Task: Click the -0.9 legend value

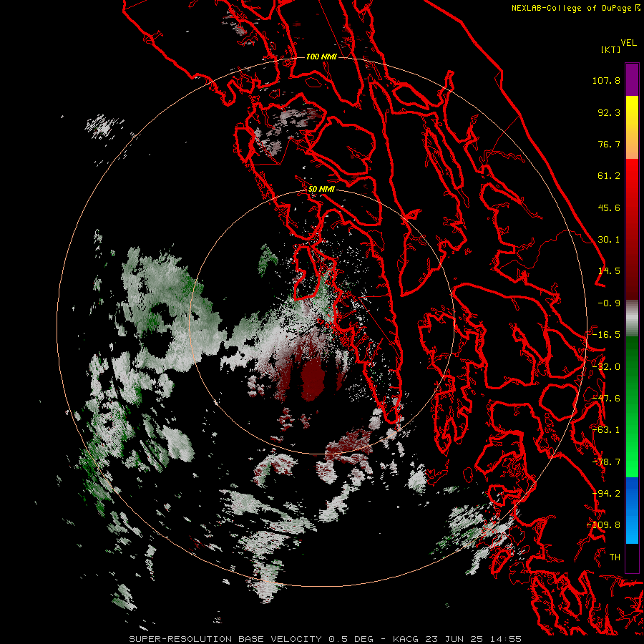Action: click(609, 303)
